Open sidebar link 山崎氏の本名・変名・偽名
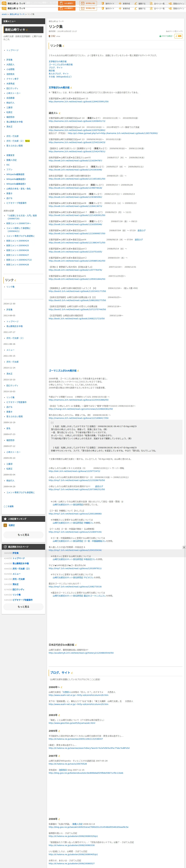The height and width of the screenshot is (868, 186). pos(19,189)
